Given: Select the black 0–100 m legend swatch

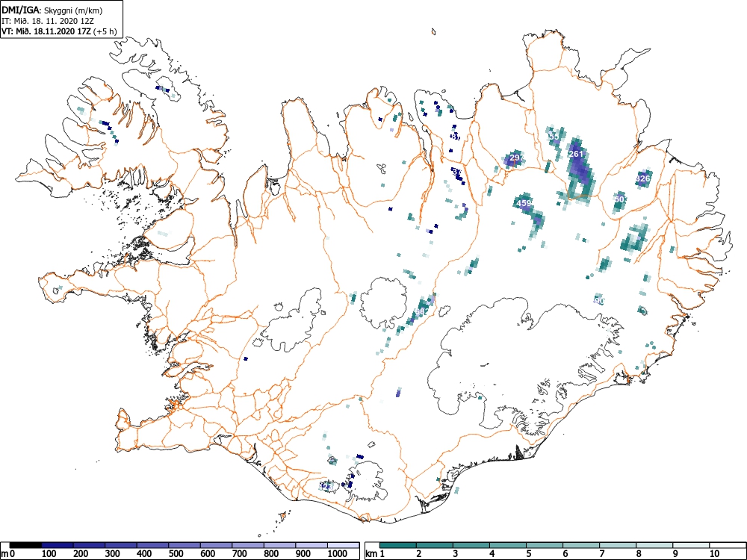Looking at the screenshot, I should pos(25,545).
